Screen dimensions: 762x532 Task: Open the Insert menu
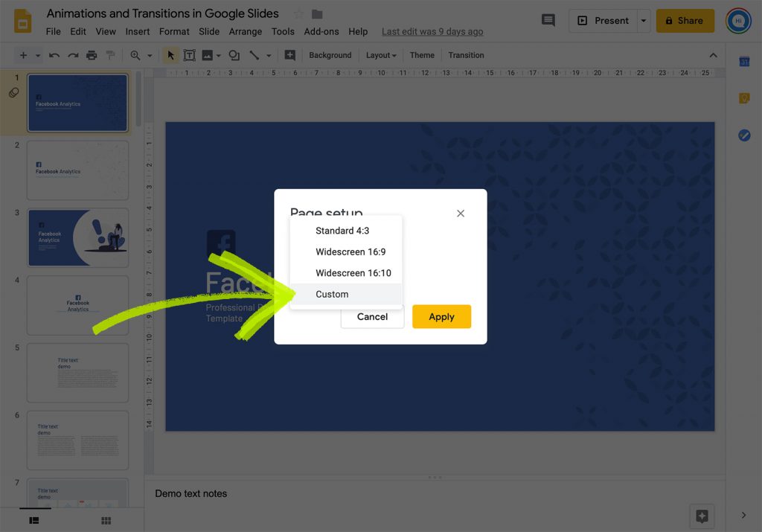click(138, 31)
